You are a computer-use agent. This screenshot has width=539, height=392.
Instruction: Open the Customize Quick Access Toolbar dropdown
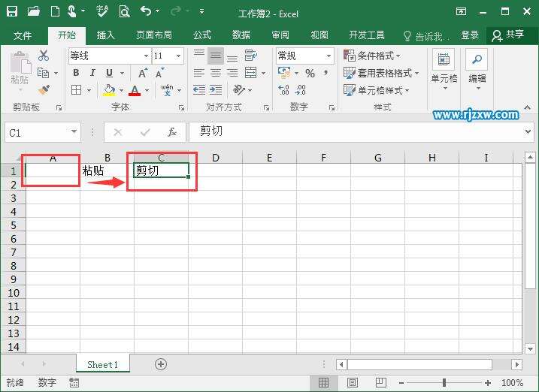click(201, 12)
